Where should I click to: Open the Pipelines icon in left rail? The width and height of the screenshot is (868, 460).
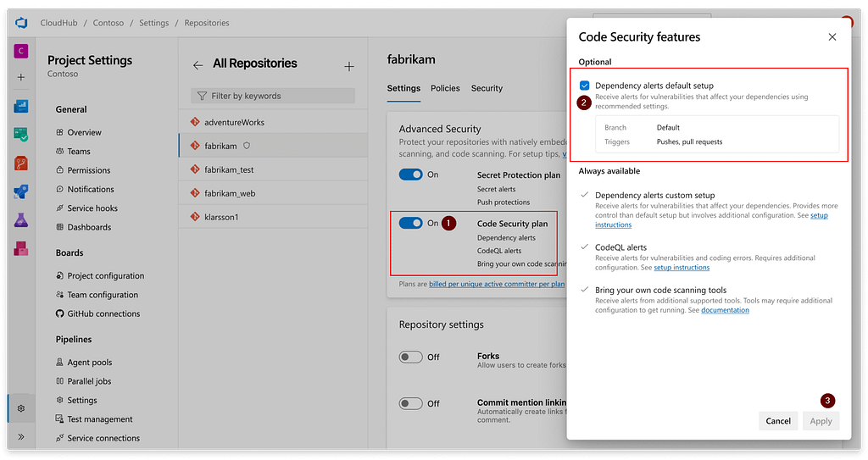21,191
